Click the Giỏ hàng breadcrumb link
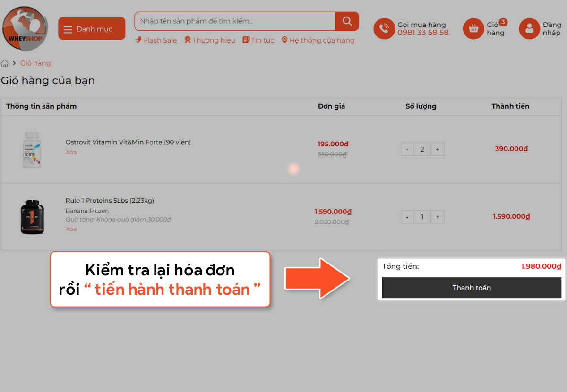567x392 pixels. 35,63
